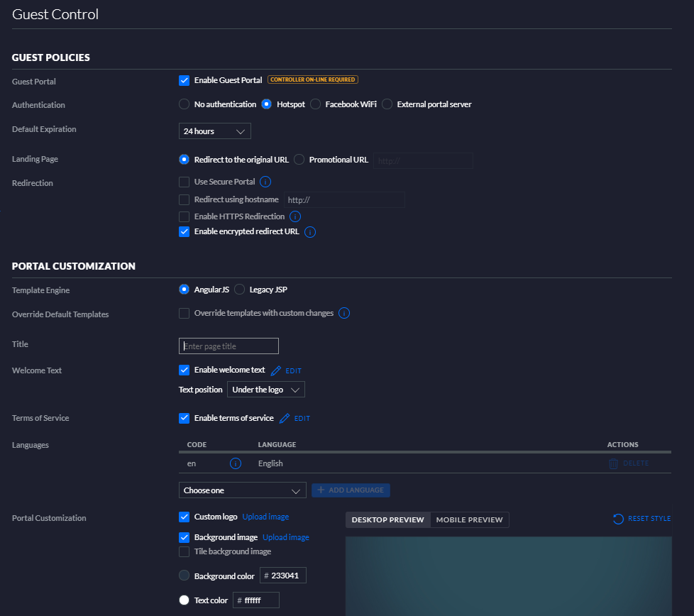
Task: Click pencil edit icon for welcome text
Action: pyautogui.click(x=276, y=371)
